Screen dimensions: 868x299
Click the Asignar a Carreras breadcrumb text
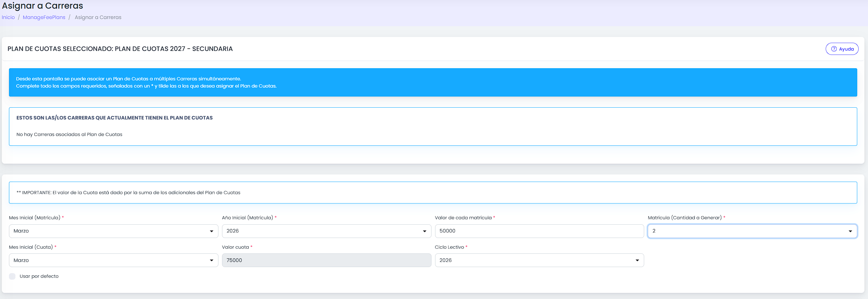point(98,17)
